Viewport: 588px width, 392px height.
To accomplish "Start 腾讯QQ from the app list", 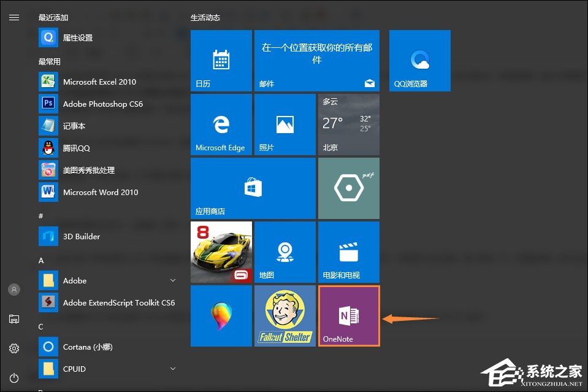I will pos(78,148).
